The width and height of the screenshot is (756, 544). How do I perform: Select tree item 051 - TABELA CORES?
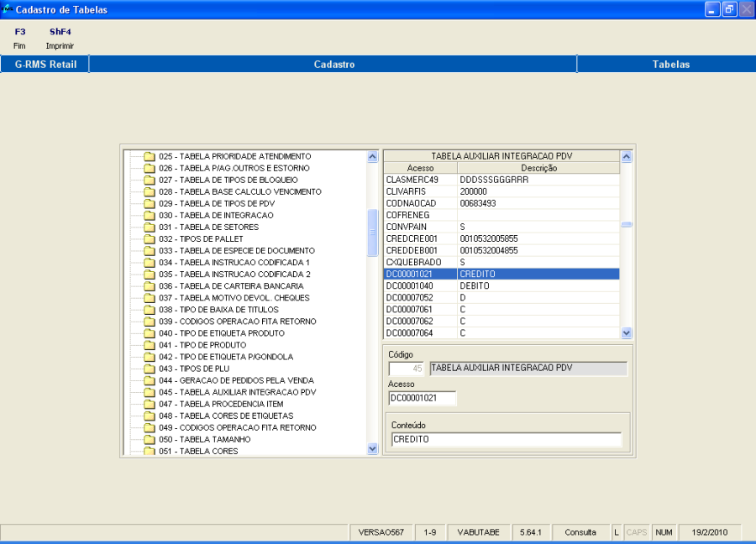coord(198,452)
